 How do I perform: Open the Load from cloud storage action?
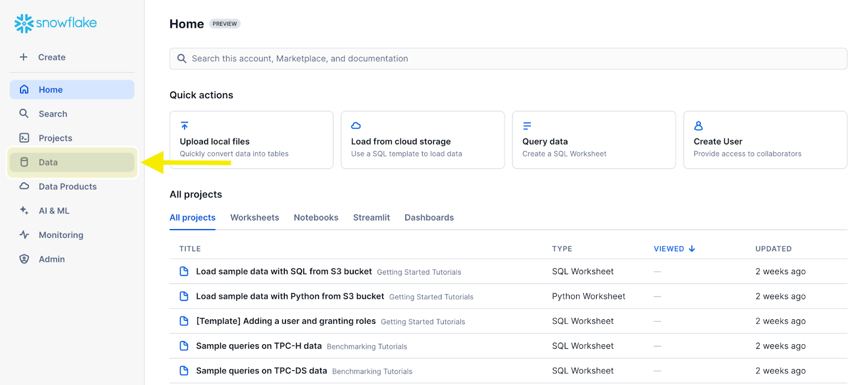423,140
